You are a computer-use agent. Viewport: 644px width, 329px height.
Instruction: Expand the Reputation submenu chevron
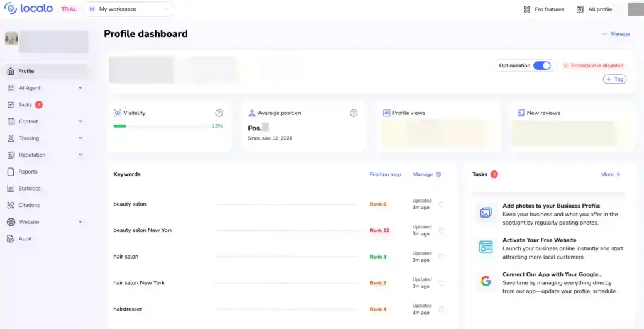point(80,155)
